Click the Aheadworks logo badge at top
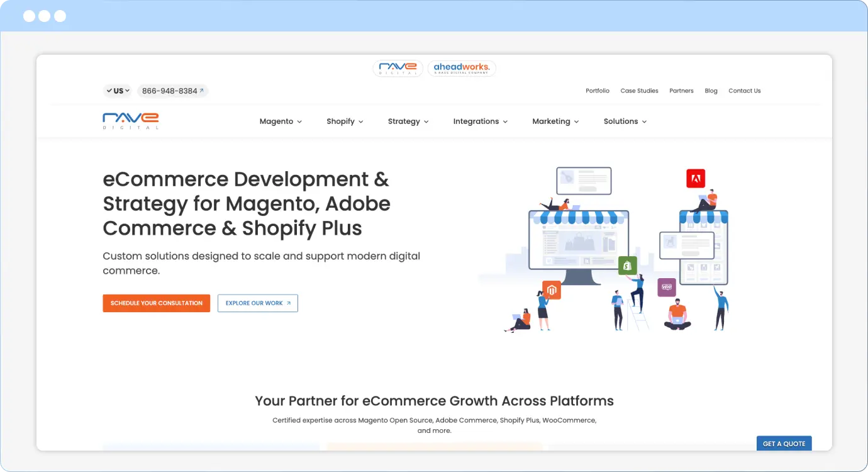Image resolution: width=868 pixels, height=472 pixels. point(462,68)
